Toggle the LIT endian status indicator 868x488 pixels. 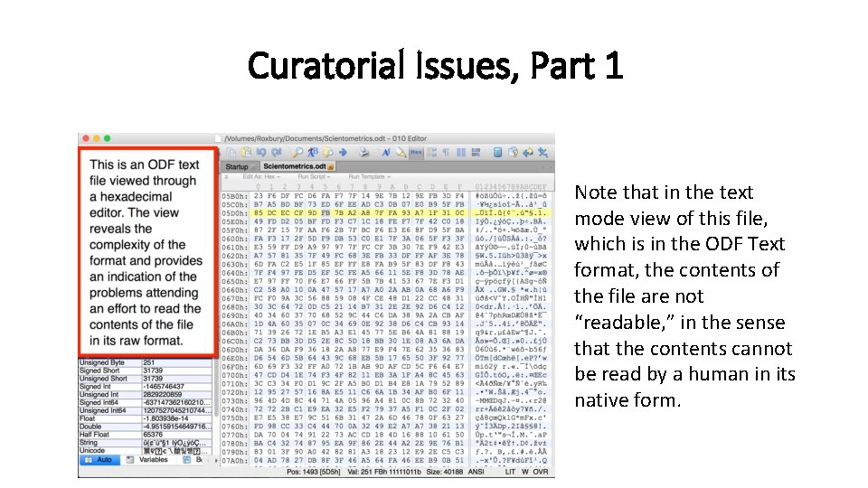tap(510, 472)
